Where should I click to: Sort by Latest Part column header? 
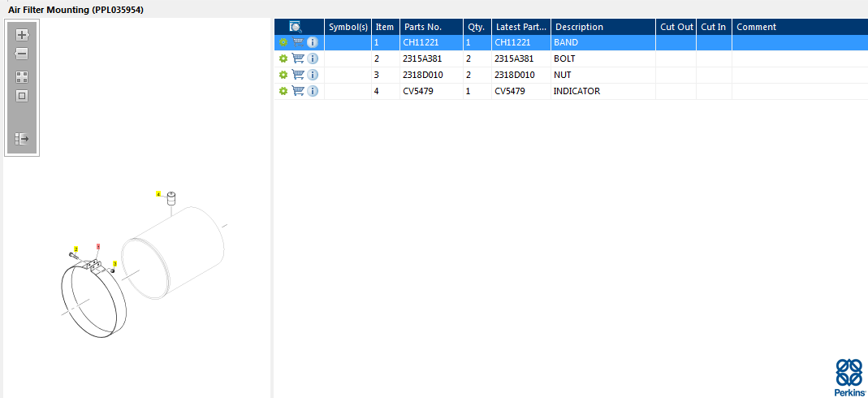click(521, 27)
